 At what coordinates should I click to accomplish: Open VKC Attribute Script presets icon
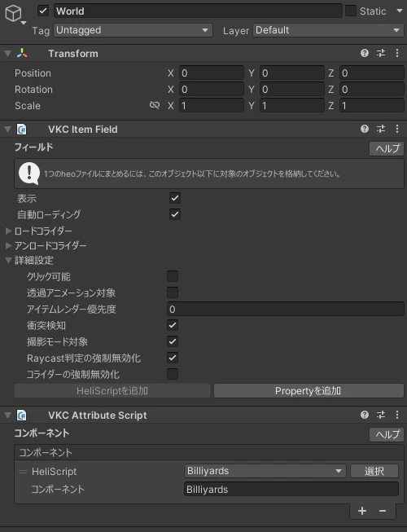click(x=381, y=415)
